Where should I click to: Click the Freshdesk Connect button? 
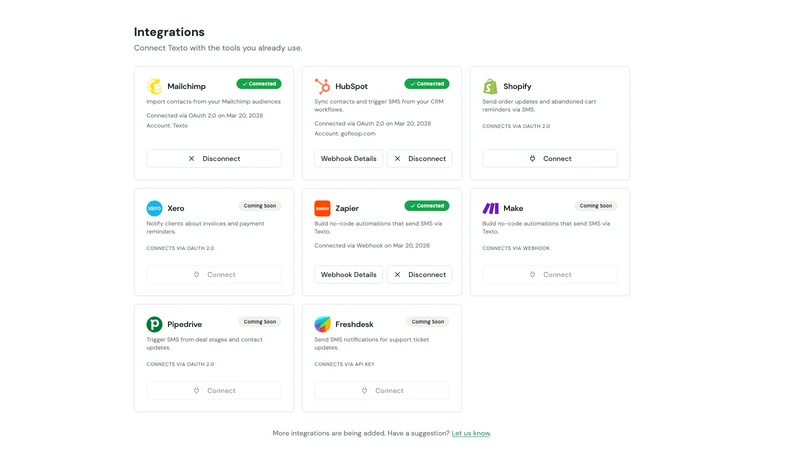382,390
